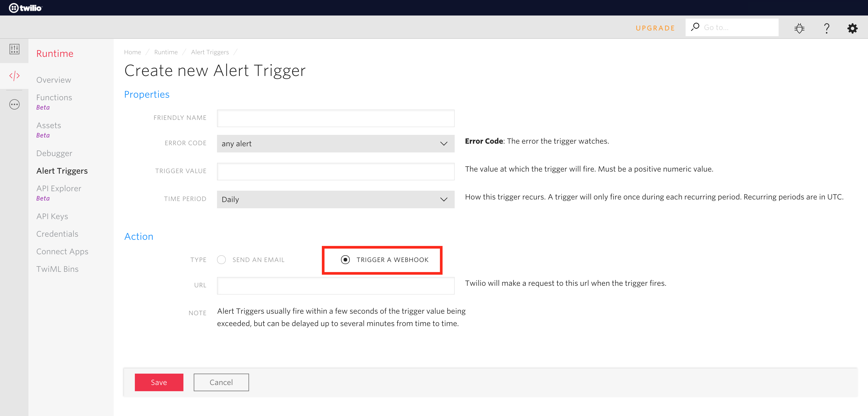Expand the Error Code dropdown

coord(335,144)
